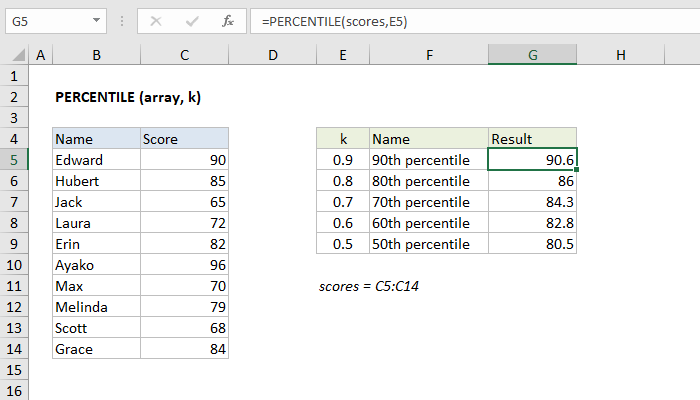Viewport: 700px width, 400px height.
Task: Select the k value cell 0.9
Action: click(x=343, y=160)
